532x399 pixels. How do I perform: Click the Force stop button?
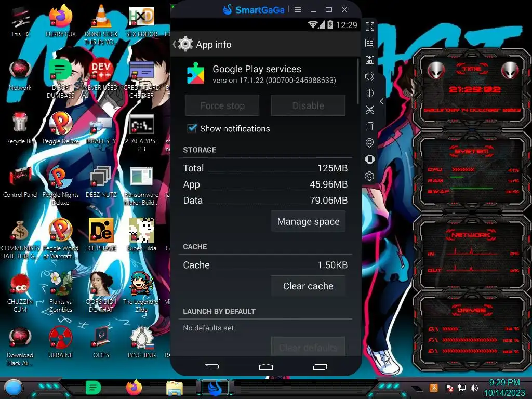[x=222, y=105]
